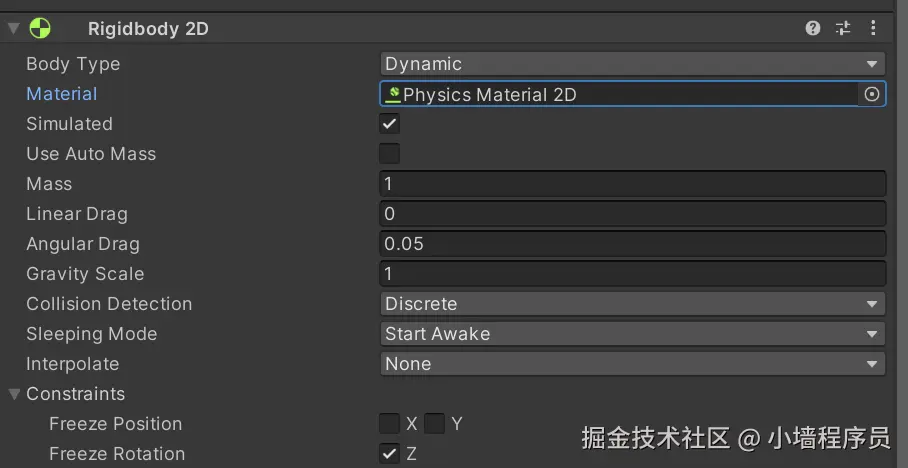Click the Linear Drag value field
The width and height of the screenshot is (908, 468).
(633, 214)
